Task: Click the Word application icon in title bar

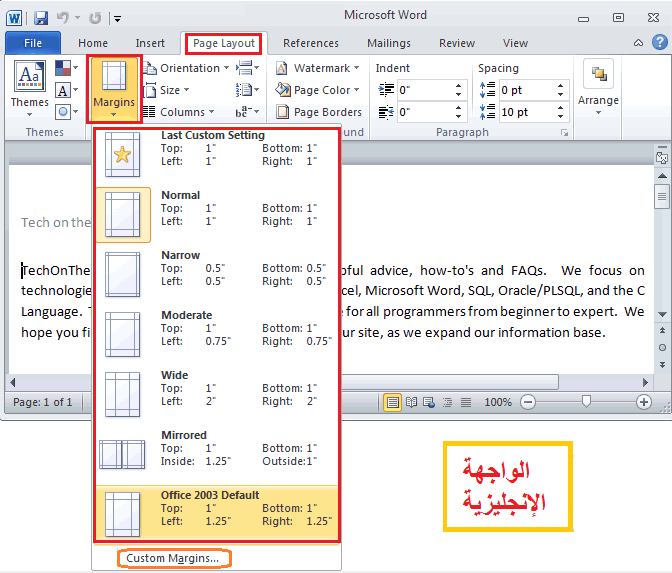Action: [x=14, y=18]
